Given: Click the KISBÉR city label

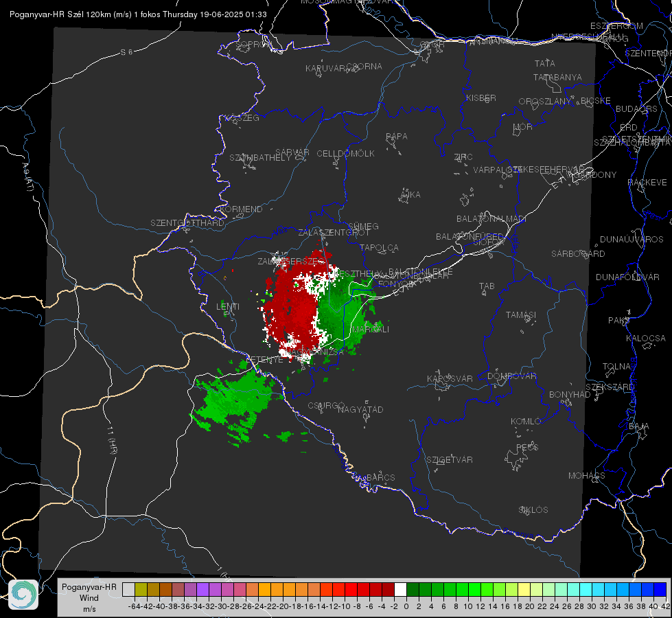Looking at the screenshot, I should click(x=481, y=98).
